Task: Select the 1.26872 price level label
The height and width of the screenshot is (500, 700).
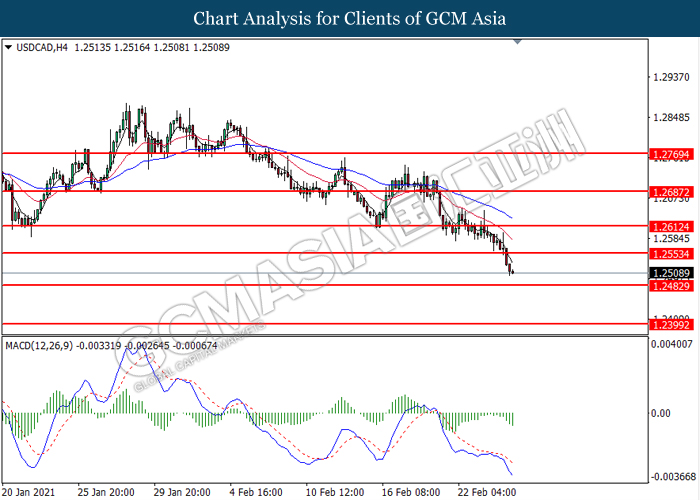Action: (x=671, y=192)
